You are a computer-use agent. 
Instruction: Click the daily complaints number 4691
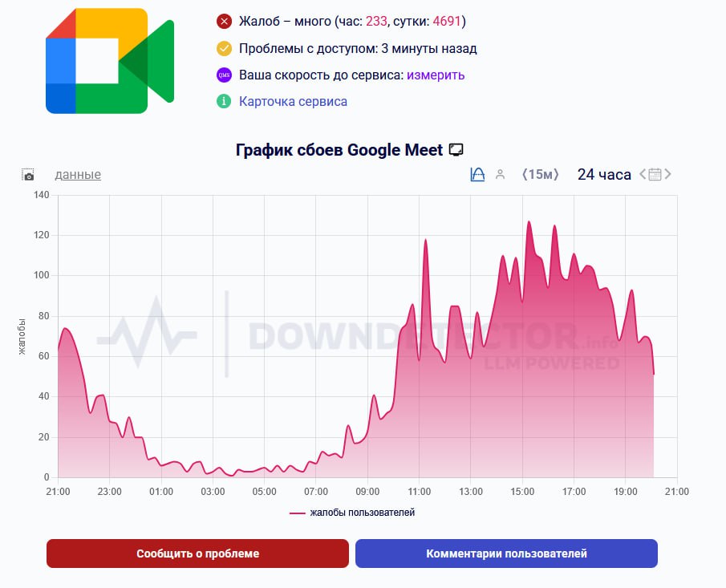(448, 22)
